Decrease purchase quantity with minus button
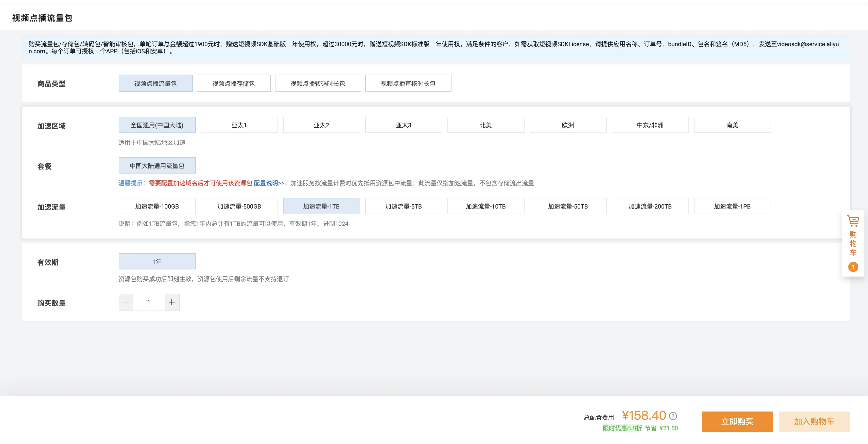Screen dimensions: 868x444 pyautogui.click(x=126, y=302)
